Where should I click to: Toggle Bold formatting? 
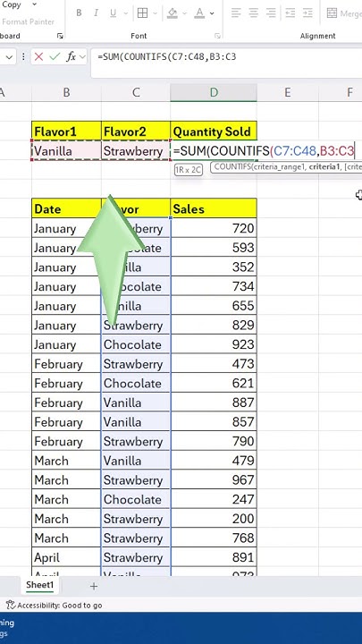[79, 13]
